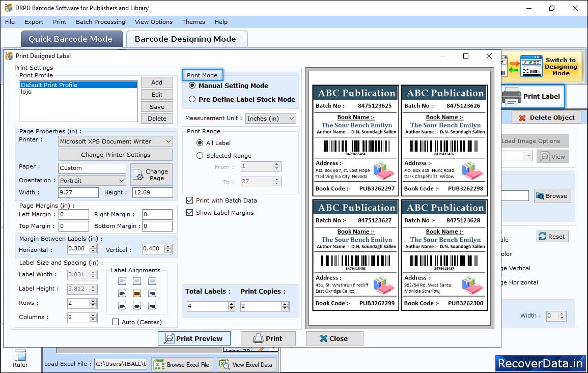Select top-left label alignment icon

(122, 281)
